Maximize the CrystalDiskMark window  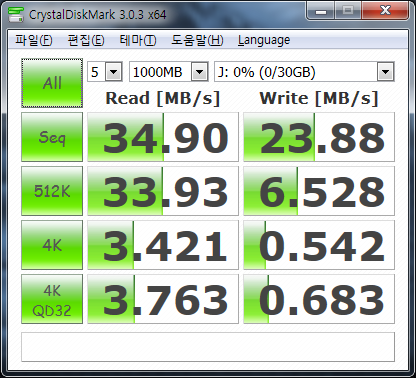click(x=348, y=11)
